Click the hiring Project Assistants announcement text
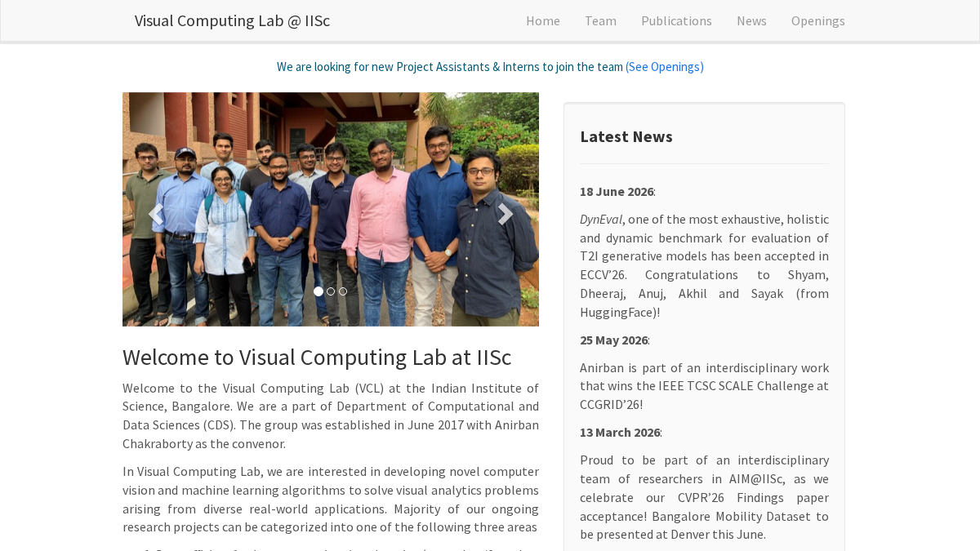The image size is (980, 551). point(449,67)
